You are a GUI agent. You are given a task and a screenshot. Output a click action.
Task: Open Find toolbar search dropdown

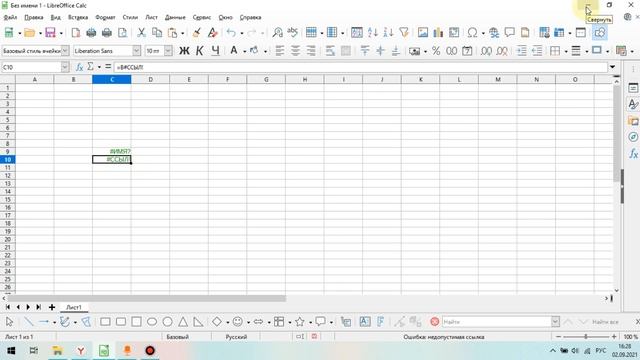click(x=555, y=322)
